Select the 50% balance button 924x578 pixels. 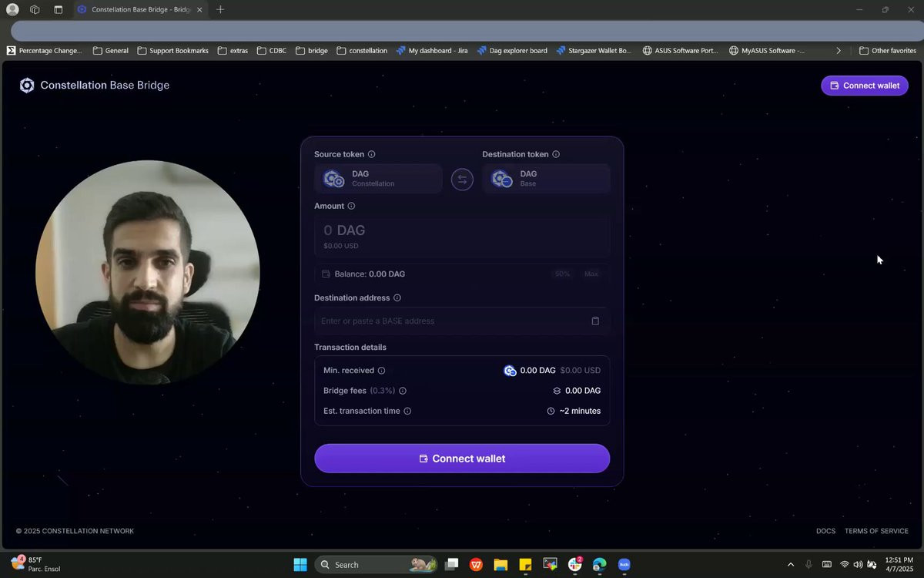point(563,274)
